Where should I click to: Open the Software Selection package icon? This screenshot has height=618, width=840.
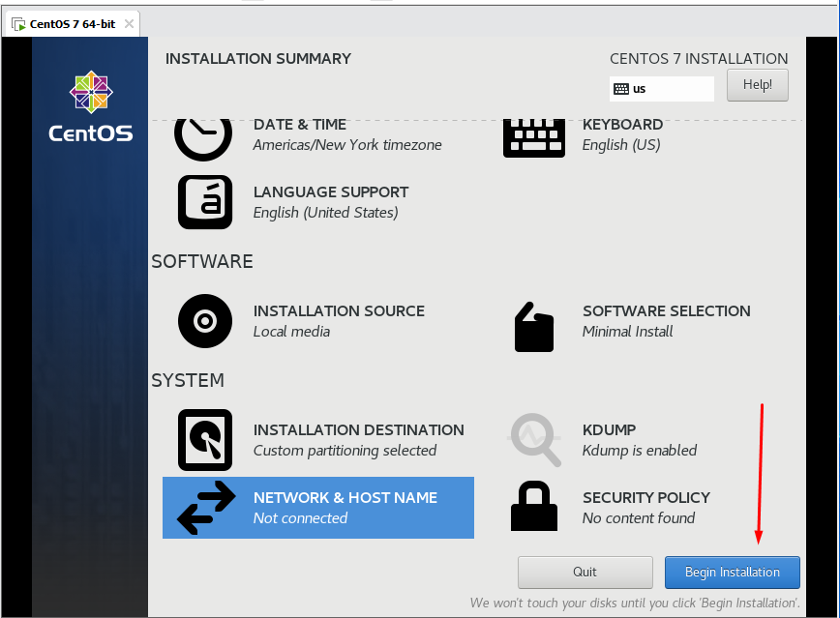[x=533, y=327]
